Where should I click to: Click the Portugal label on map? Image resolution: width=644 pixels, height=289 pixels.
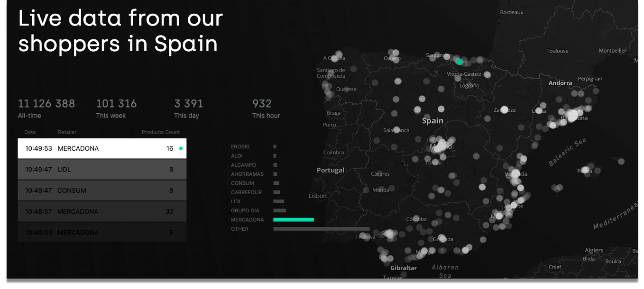331,170
